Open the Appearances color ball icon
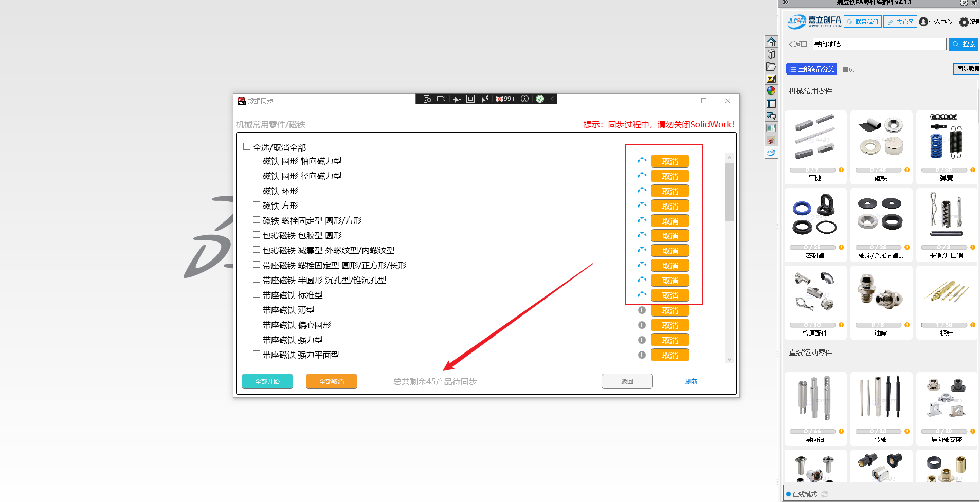Image resolution: width=980 pixels, height=502 pixels. point(771,91)
